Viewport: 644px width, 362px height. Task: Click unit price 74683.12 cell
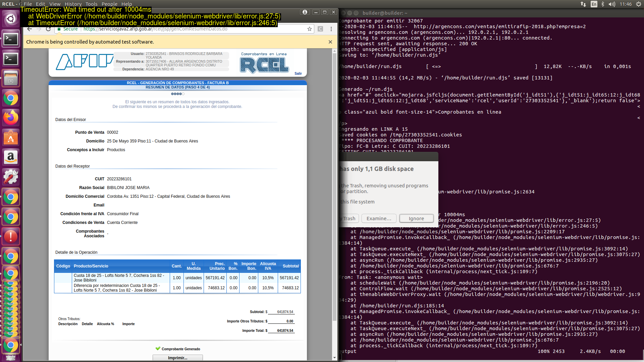coord(215,288)
